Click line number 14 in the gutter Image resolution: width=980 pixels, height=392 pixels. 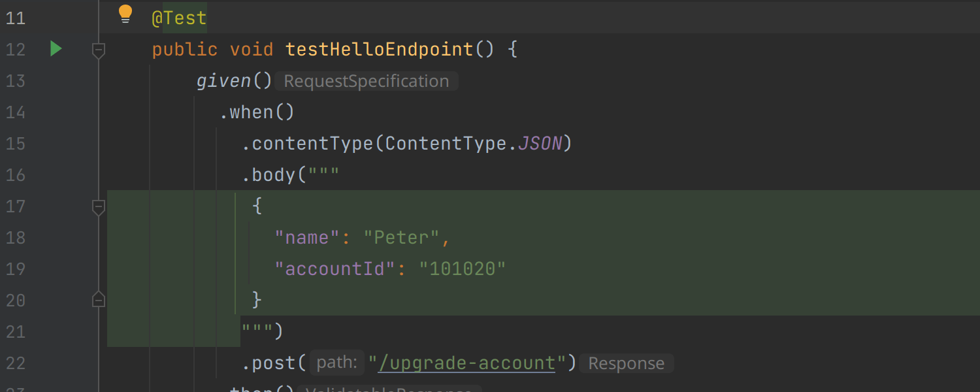[x=15, y=112]
